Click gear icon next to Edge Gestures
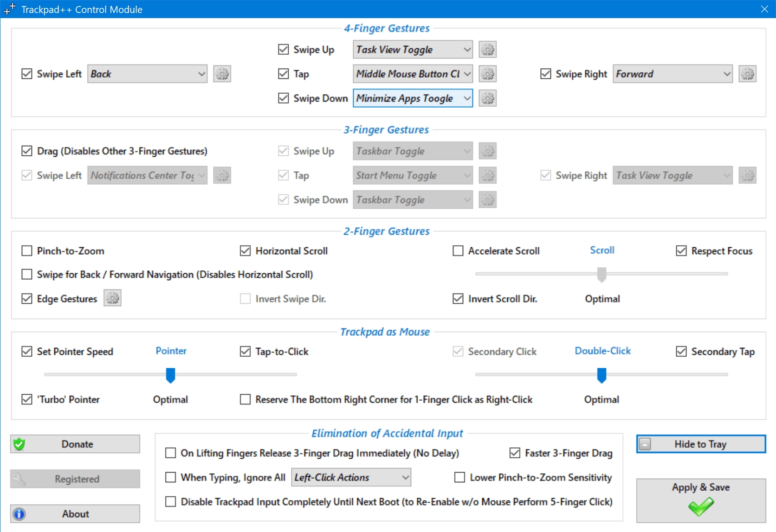 112,298
